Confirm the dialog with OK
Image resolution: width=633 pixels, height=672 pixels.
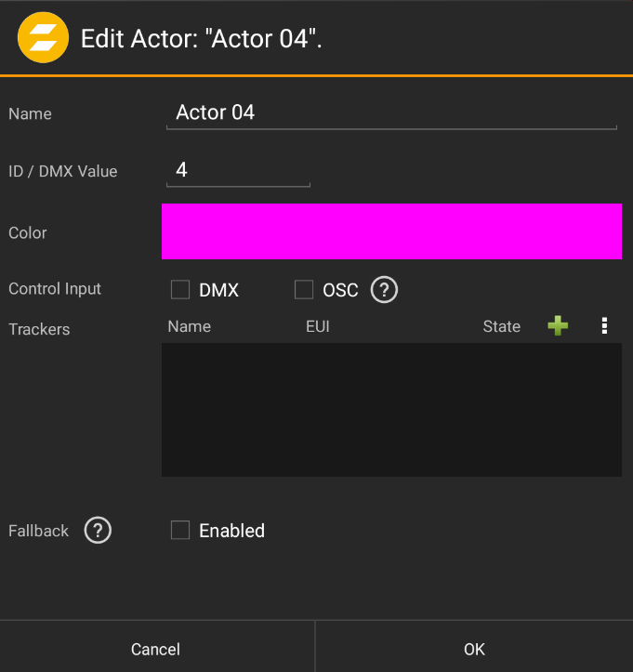click(x=474, y=647)
